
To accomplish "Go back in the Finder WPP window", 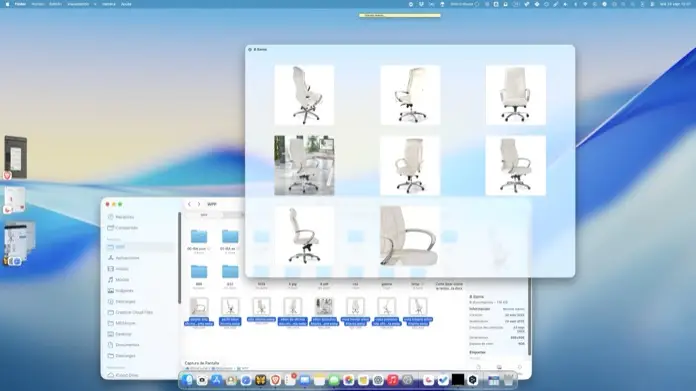I will (189, 204).
